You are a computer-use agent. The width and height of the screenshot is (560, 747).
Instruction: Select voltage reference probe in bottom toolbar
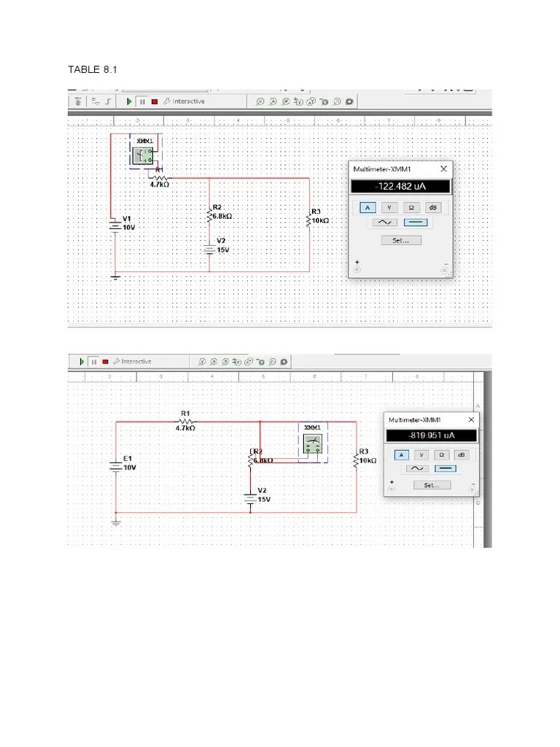click(x=260, y=362)
